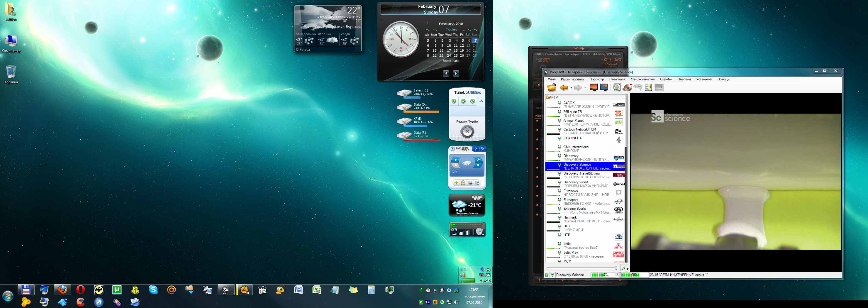Toggle the volume gadget speaker knob
This screenshot has width=868, height=308.
click(479, 232)
